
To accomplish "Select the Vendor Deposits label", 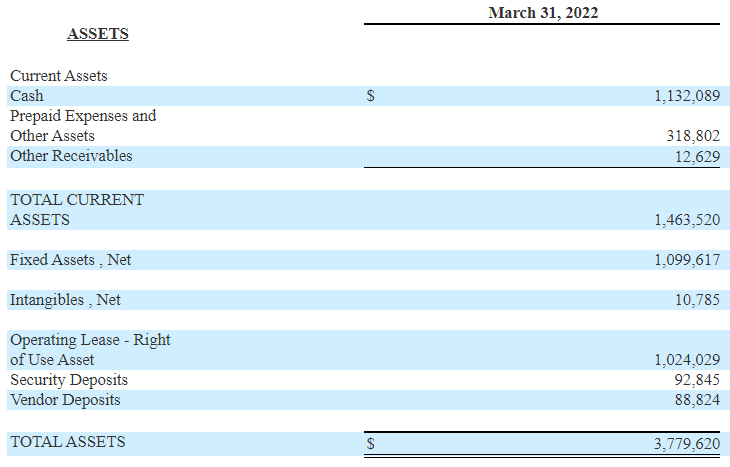I will [65, 400].
